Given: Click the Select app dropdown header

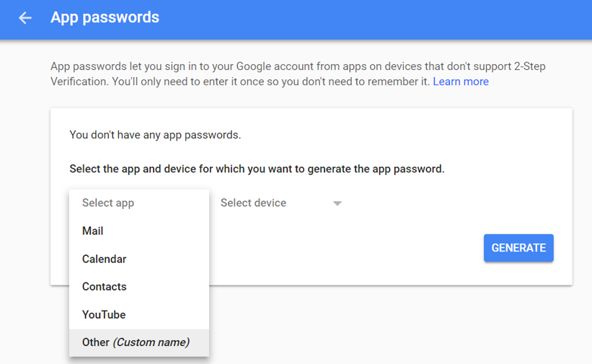Looking at the screenshot, I should tap(108, 203).
